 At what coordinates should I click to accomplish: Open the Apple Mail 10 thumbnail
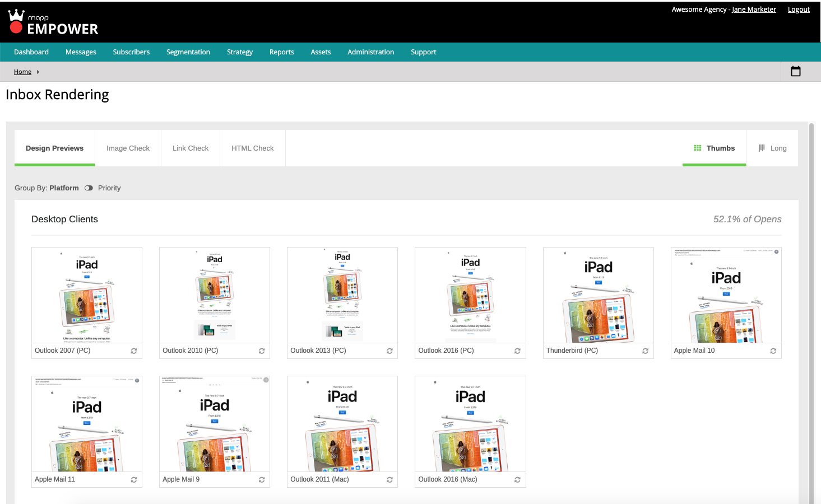[x=726, y=295]
